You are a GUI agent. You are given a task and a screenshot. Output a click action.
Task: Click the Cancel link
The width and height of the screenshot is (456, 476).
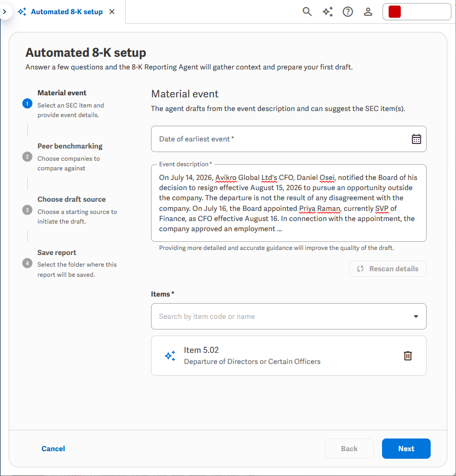53,449
